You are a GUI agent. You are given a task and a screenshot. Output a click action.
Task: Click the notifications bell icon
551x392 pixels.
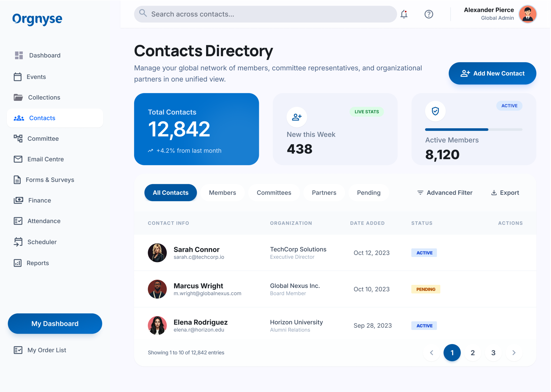(x=404, y=14)
